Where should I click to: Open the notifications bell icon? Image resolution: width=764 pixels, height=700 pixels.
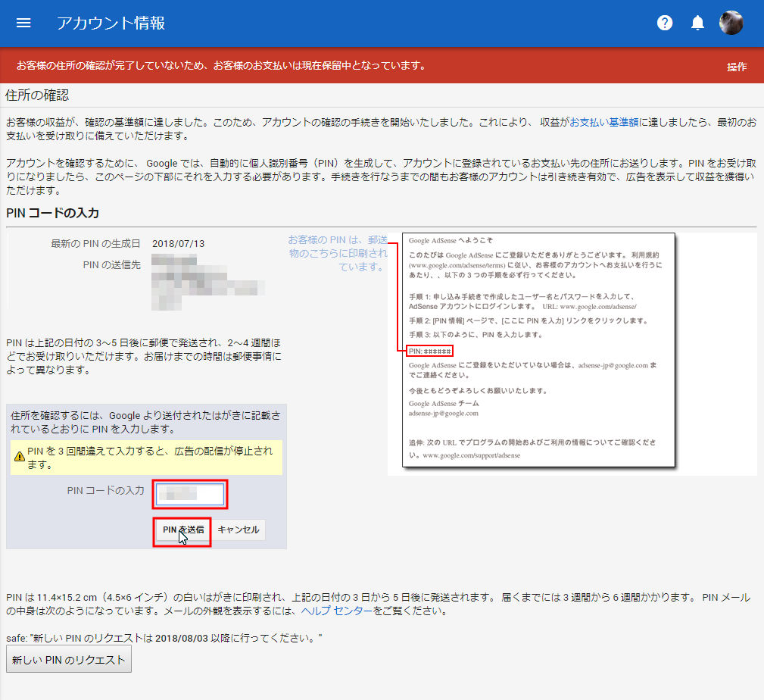[697, 23]
